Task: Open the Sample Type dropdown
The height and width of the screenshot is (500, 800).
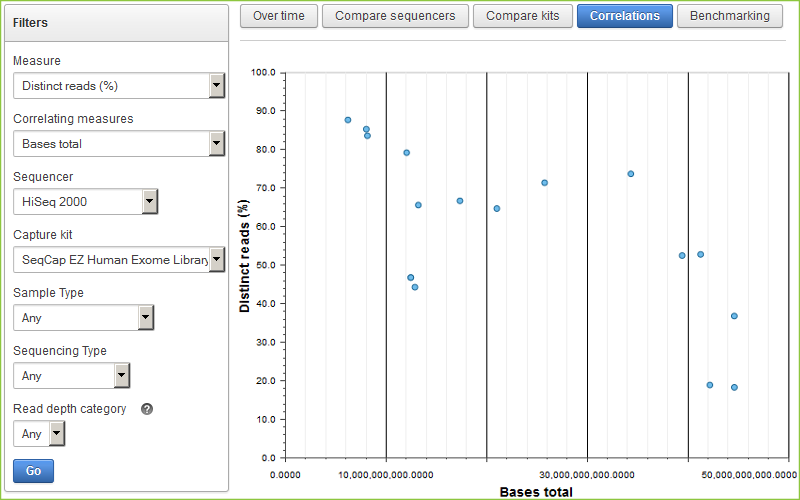Action: point(83,318)
